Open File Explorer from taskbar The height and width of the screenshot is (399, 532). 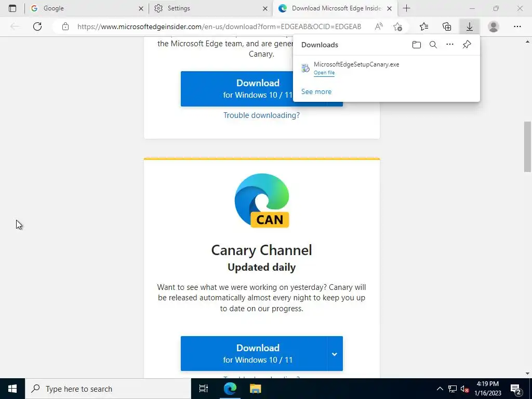point(256,389)
